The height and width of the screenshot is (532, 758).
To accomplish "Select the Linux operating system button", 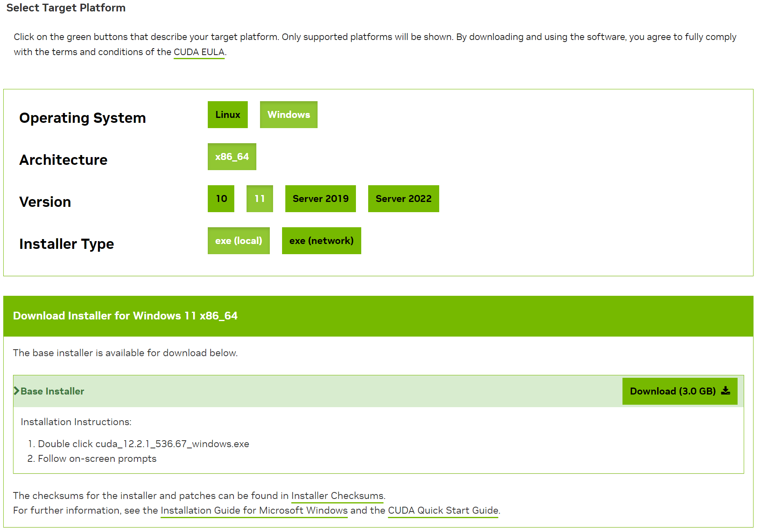I will point(227,115).
